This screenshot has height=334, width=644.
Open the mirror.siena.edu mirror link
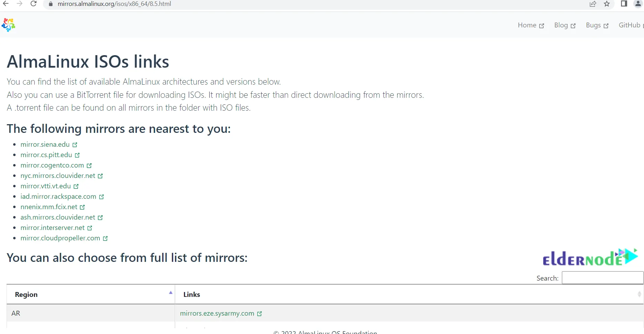click(x=45, y=144)
